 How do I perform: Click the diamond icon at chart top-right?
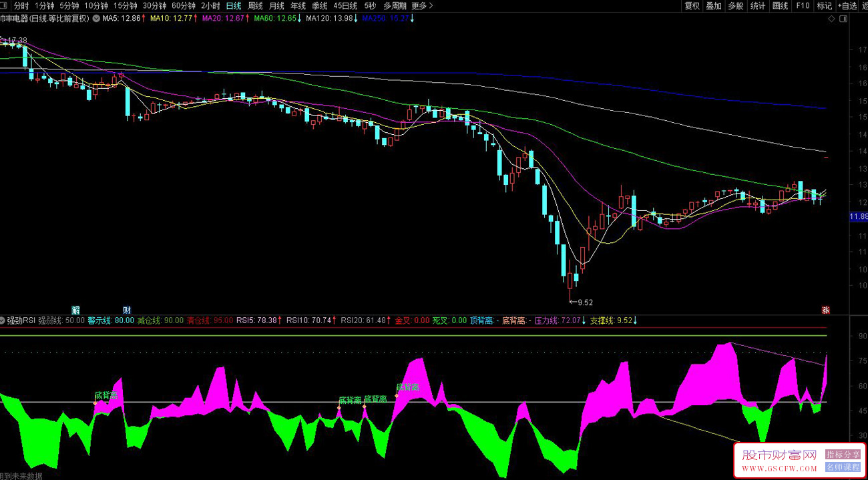831,19
